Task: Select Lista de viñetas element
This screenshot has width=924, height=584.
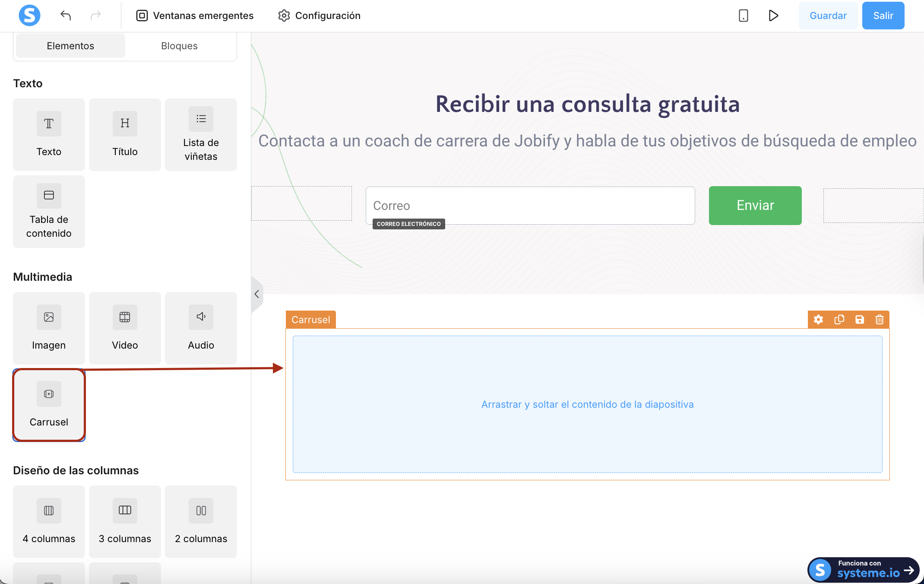Action: point(201,135)
